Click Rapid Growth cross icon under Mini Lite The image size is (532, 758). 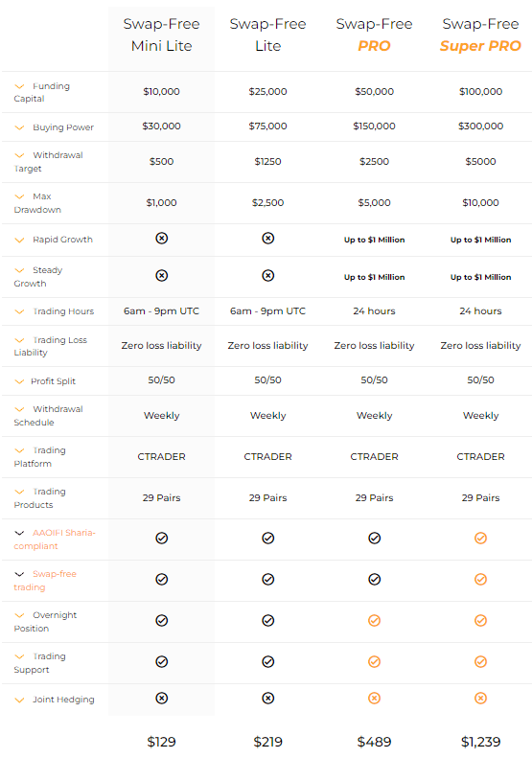162,239
